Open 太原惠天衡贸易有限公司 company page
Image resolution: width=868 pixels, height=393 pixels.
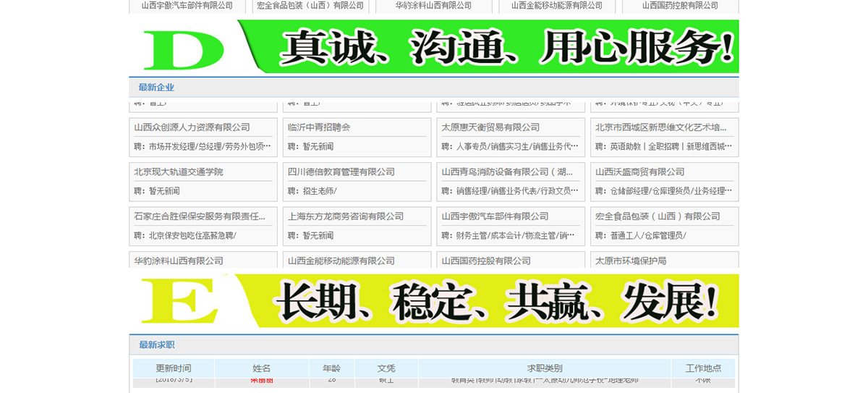pyautogui.click(x=490, y=127)
